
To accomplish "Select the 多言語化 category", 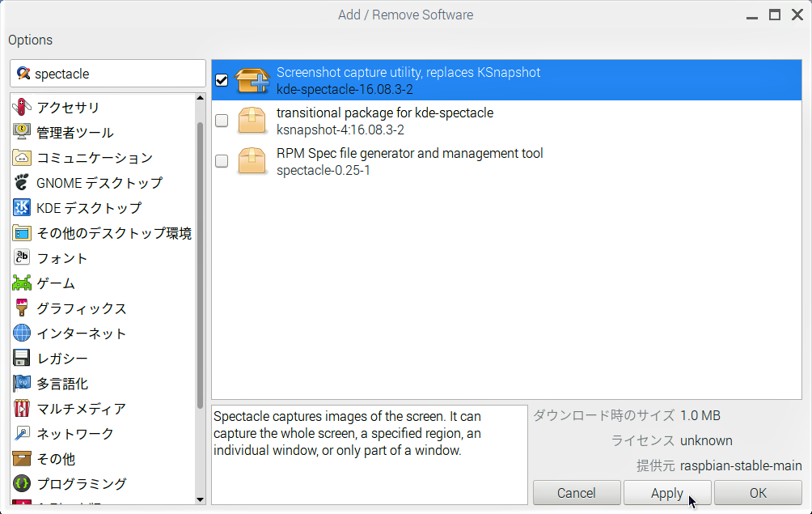I will click(103, 383).
